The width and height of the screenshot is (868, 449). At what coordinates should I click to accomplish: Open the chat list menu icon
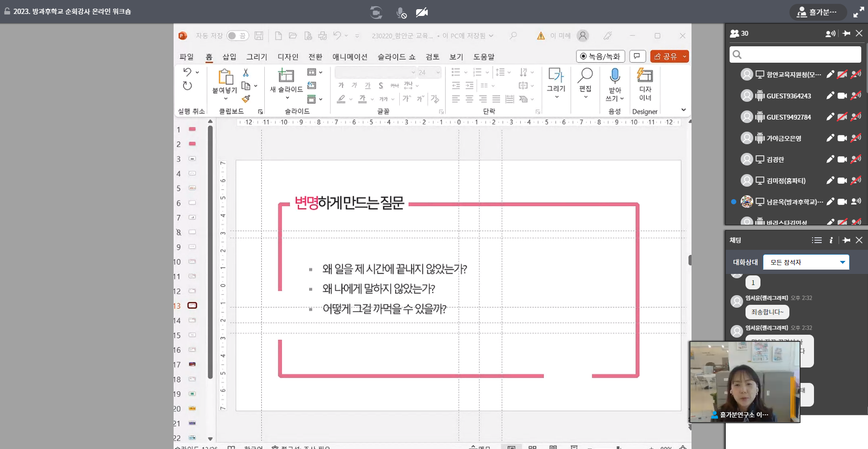(816, 240)
